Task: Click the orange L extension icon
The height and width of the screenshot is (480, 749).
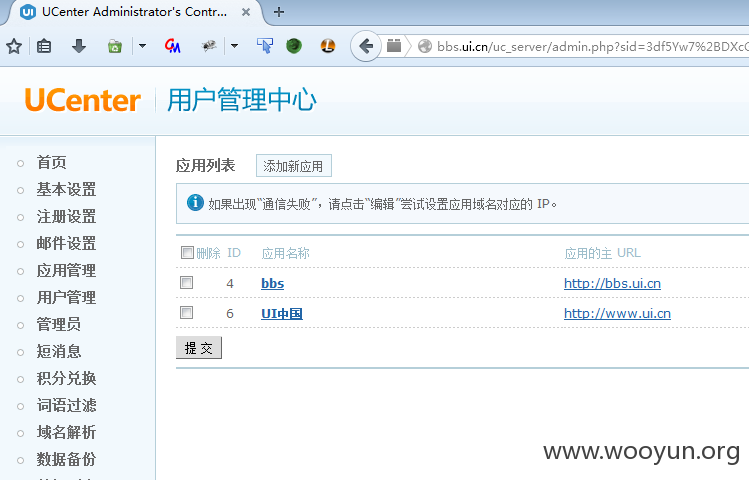Action: point(328,46)
